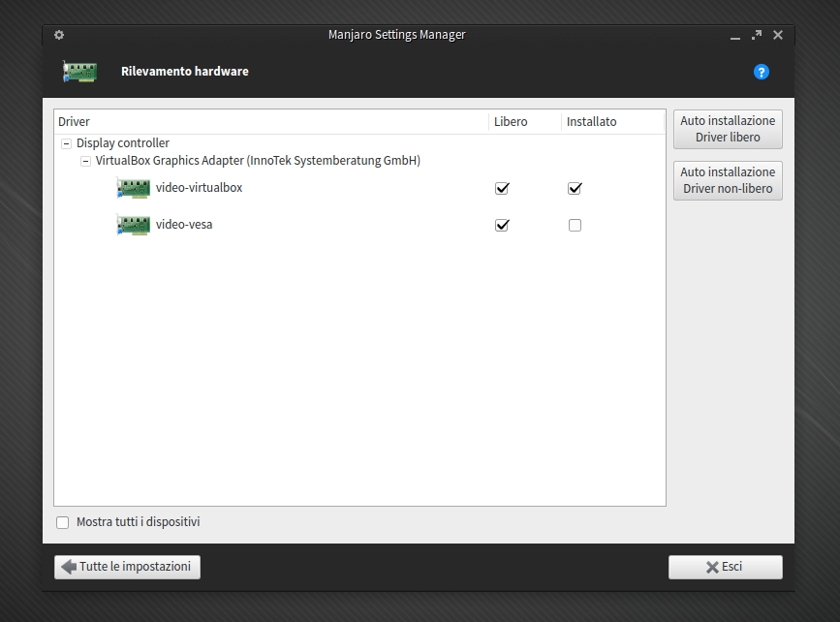
Task: Sort by the Libero column header
Action: pos(524,122)
